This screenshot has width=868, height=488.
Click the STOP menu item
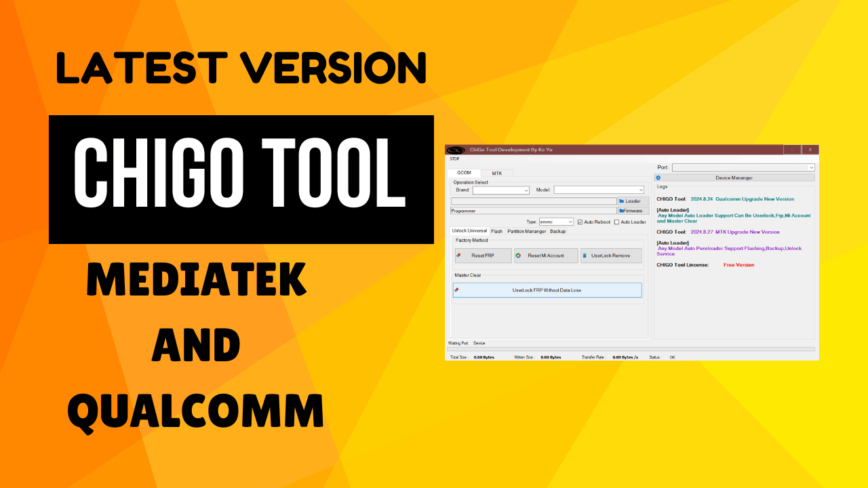pyautogui.click(x=454, y=159)
